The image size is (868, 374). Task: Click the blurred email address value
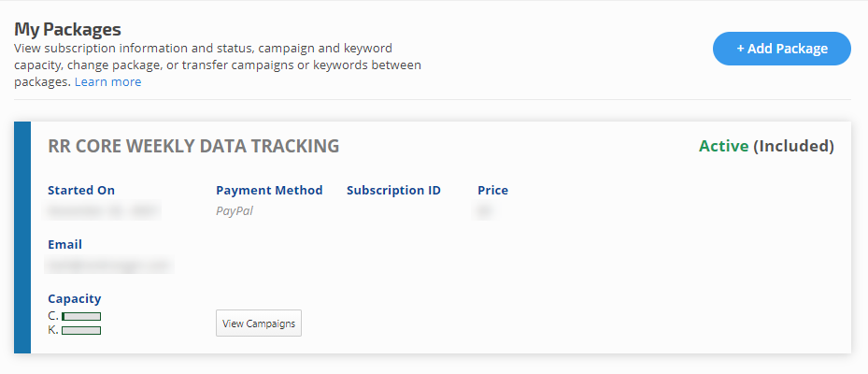pos(109,266)
